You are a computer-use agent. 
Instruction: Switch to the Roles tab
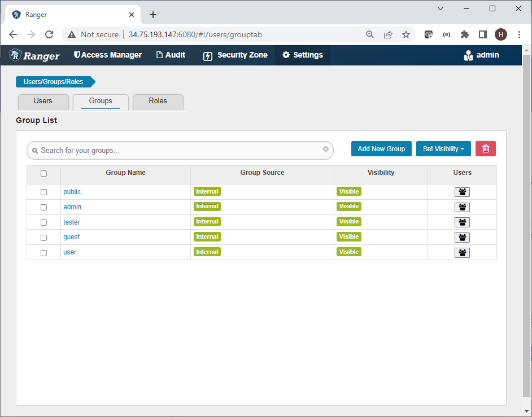pyautogui.click(x=158, y=102)
